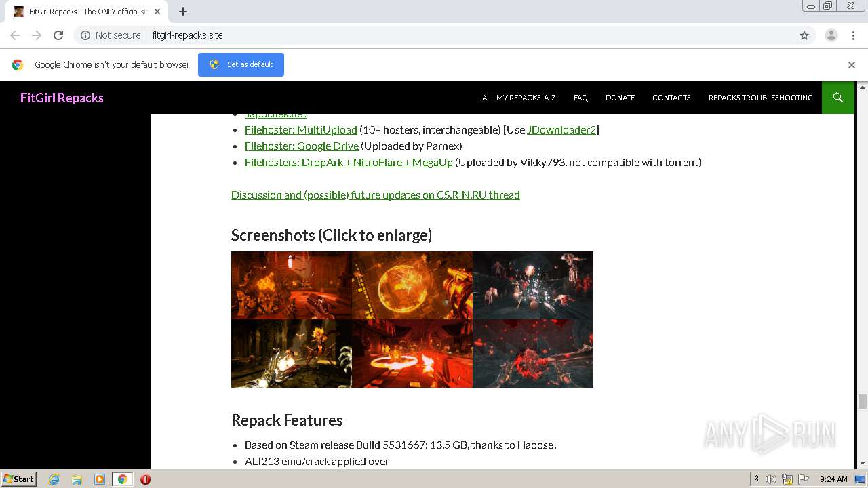This screenshot has height=488, width=868.
Task: Open the ALL MY REPACKS, A-Z menu
Action: coord(519,98)
